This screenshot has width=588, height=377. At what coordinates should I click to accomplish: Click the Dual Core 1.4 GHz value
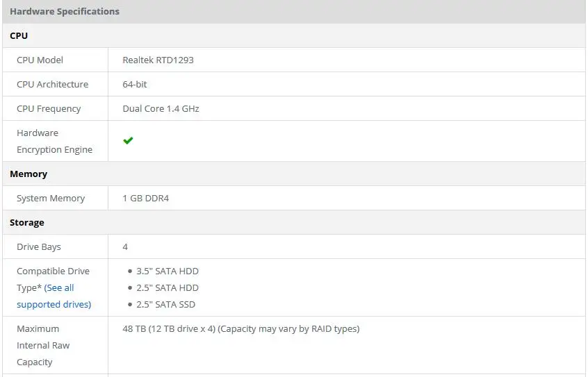click(161, 109)
